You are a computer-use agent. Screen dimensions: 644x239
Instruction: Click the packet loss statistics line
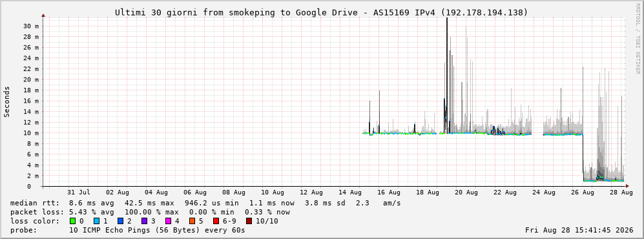(x=150, y=212)
